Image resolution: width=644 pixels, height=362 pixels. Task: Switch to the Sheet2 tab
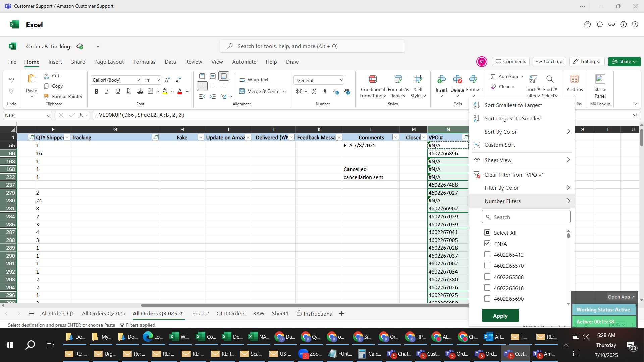201,314
